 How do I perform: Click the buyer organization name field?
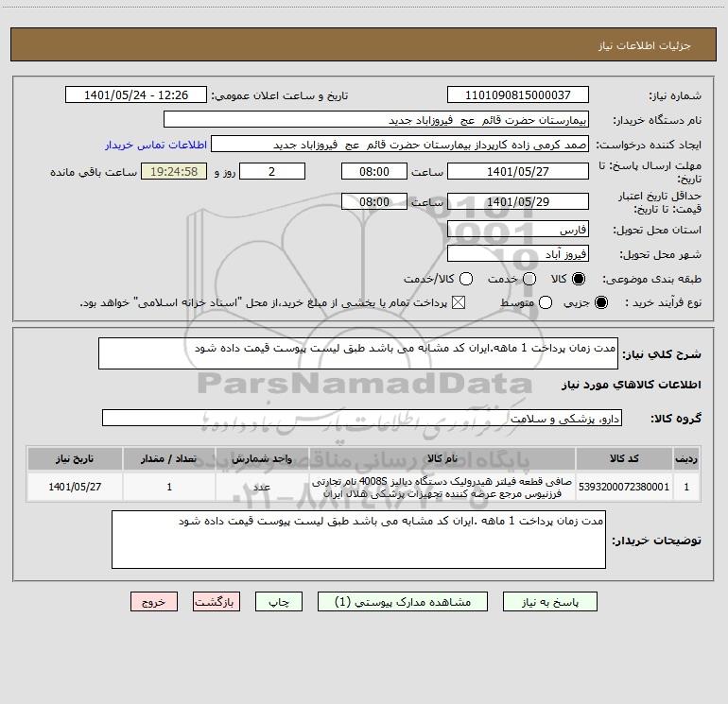(376, 119)
